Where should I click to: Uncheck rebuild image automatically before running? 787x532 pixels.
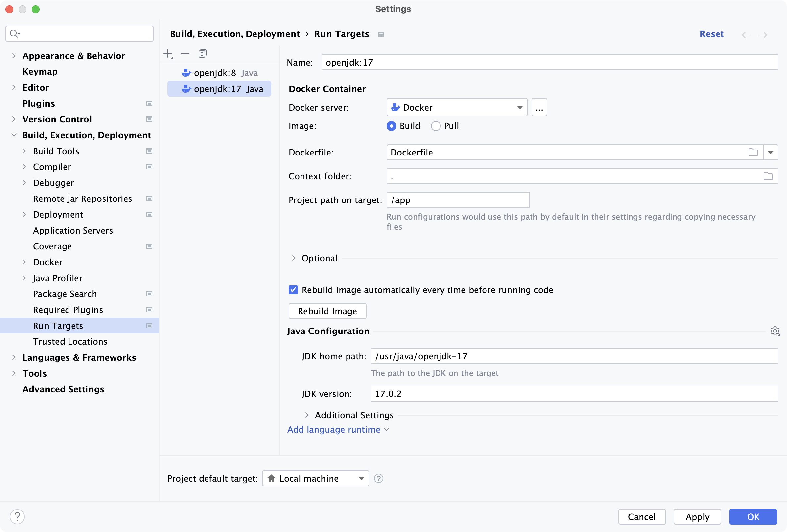pos(293,290)
